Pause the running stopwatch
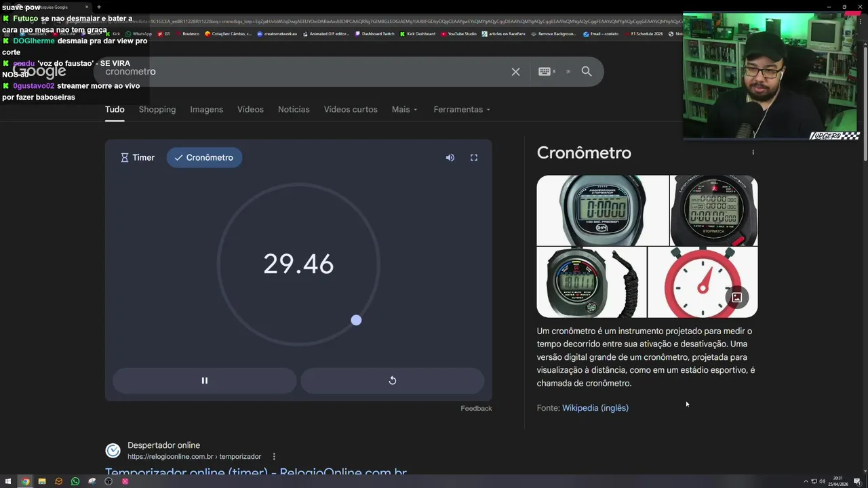The width and height of the screenshot is (868, 488). (x=204, y=380)
